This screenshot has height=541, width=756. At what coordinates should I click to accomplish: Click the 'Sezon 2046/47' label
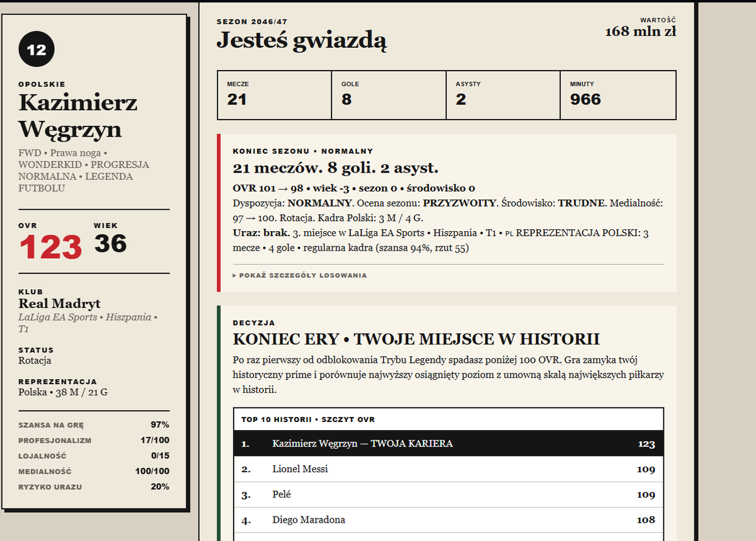click(252, 21)
